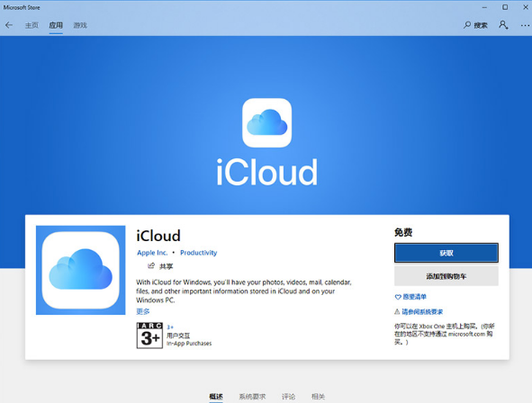Click the In-App Purchases text
This screenshot has height=403, width=532.
pyautogui.click(x=189, y=344)
